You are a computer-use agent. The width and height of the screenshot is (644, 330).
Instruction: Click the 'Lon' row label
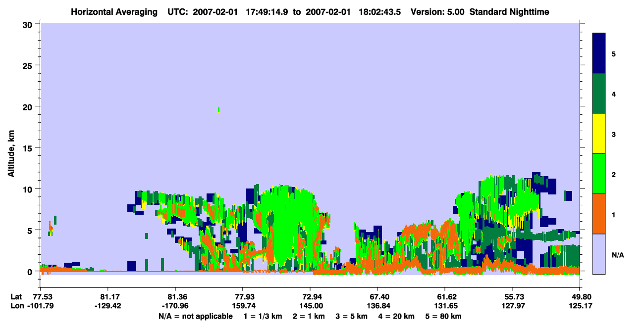pos(17,306)
